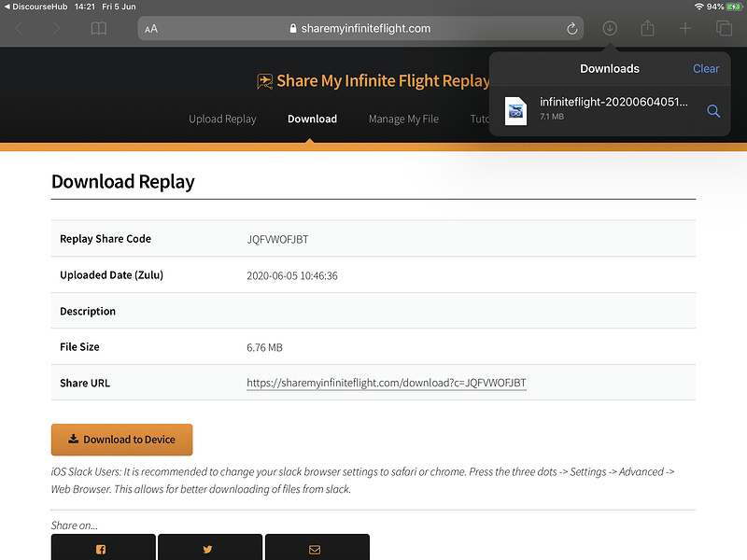Select the uploaded date 2020-06-05 10:46:36

[292, 275]
